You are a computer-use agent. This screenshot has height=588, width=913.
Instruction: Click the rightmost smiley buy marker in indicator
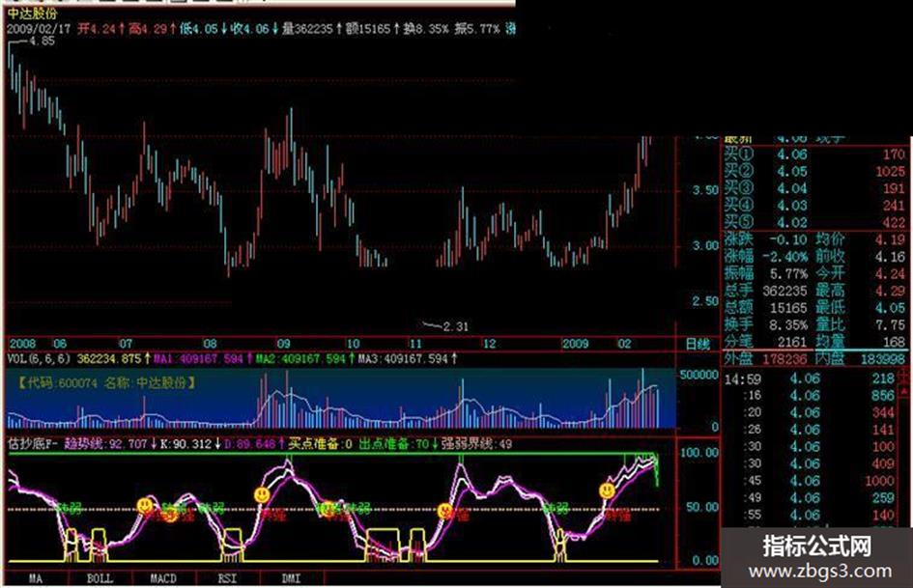tap(608, 490)
